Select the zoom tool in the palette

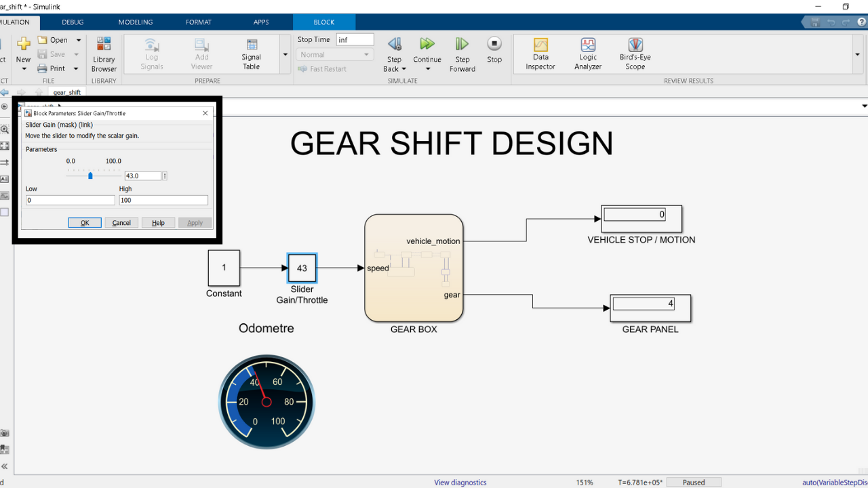click(4, 129)
